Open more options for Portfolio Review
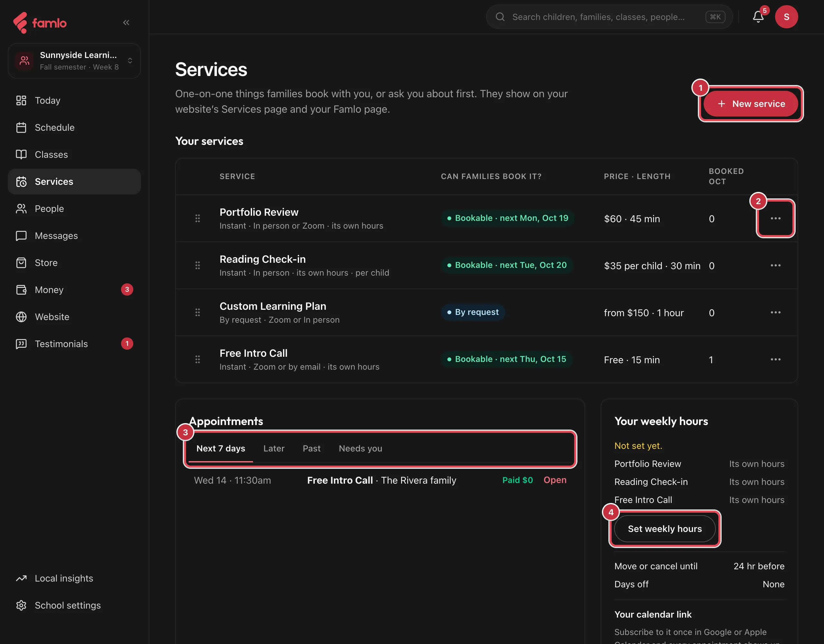The image size is (824, 644). pos(775,218)
